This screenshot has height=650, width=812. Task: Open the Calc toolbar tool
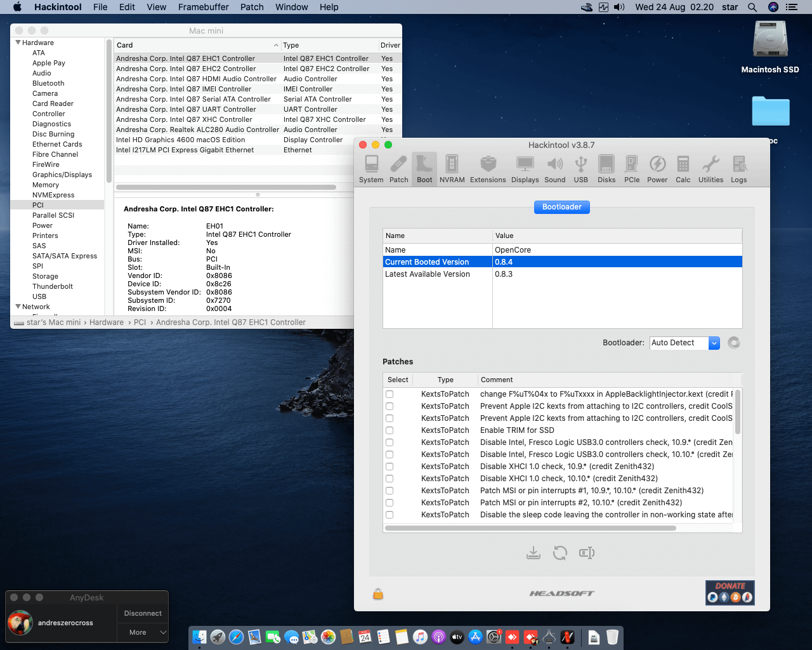click(x=683, y=169)
